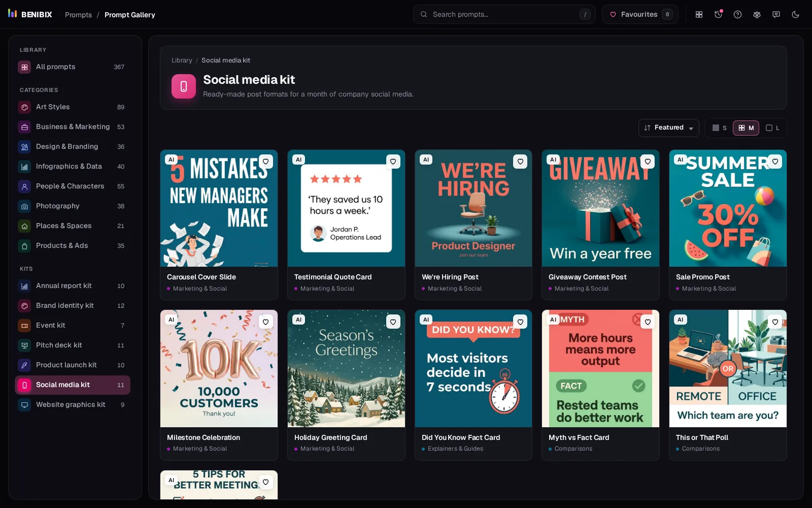Click the People & Characters person icon

point(24,186)
